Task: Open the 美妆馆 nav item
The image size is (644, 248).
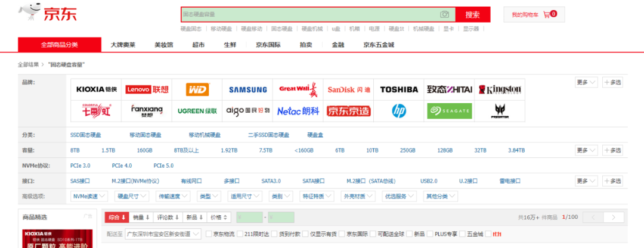Action: (x=164, y=45)
